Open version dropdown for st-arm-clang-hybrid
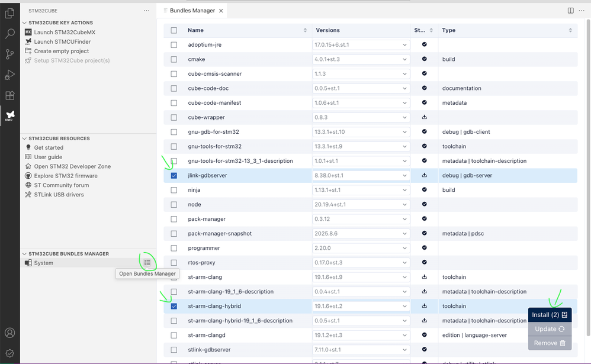Screen dimensions: 591x364 361,306
